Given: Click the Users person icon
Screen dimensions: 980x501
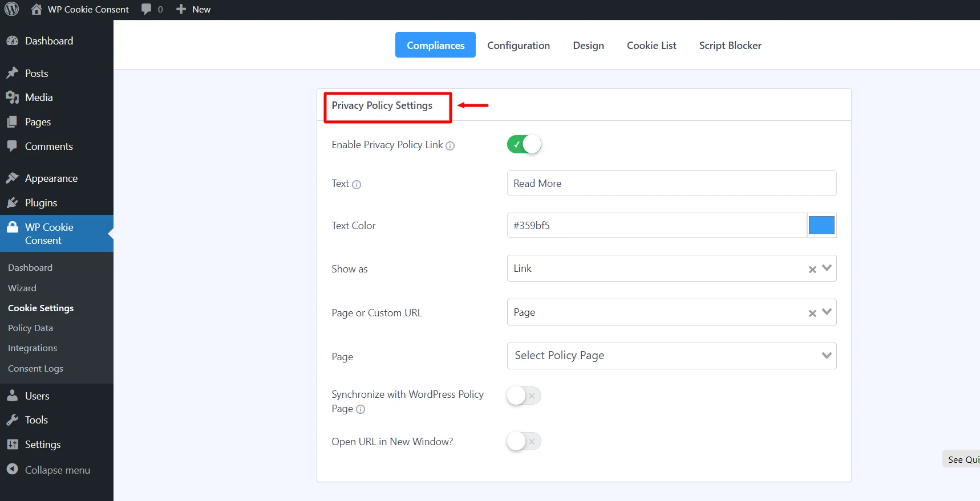Looking at the screenshot, I should pos(13,396).
